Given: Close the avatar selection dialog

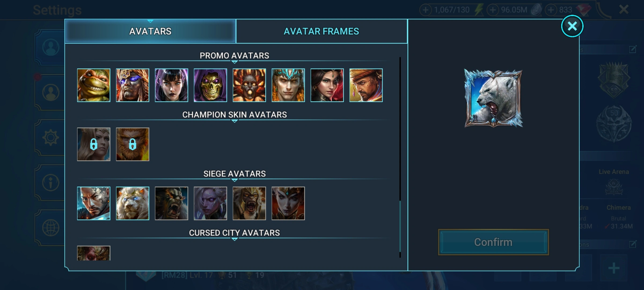Looking at the screenshot, I should [x=572, y=26].
